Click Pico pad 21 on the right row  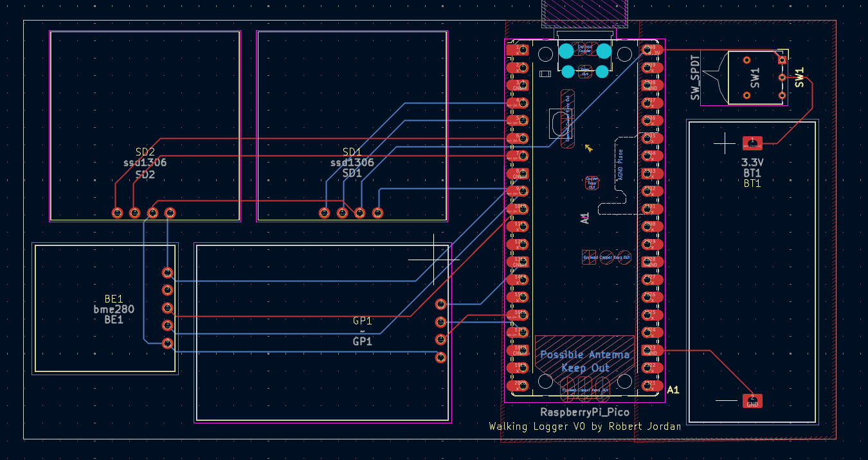click(651, 385)
